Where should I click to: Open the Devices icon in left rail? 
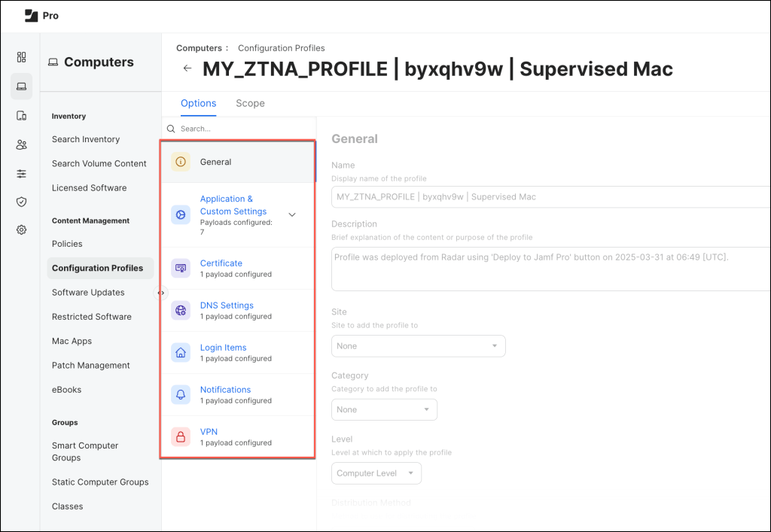tap(21, 116)
